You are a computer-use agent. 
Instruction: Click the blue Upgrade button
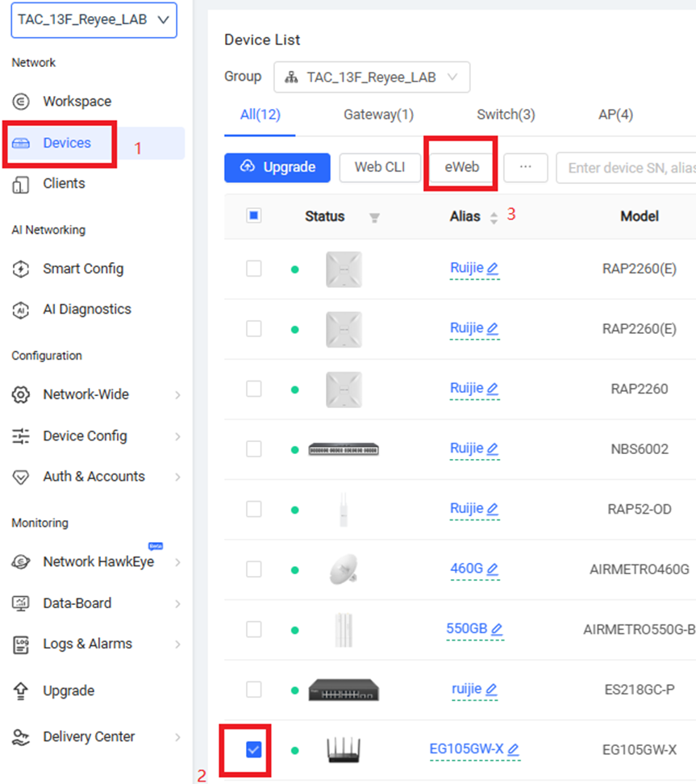(277, 168)
